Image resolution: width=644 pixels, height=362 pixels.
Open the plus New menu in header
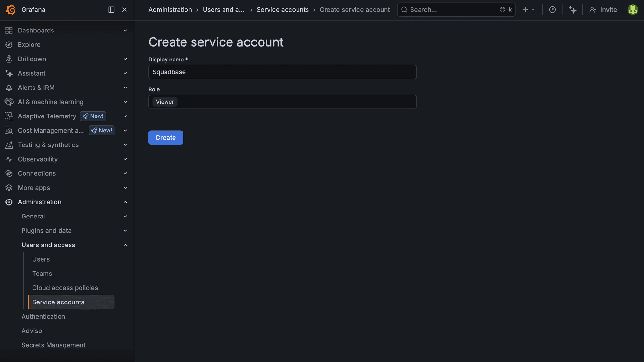(x=528, y=10)
